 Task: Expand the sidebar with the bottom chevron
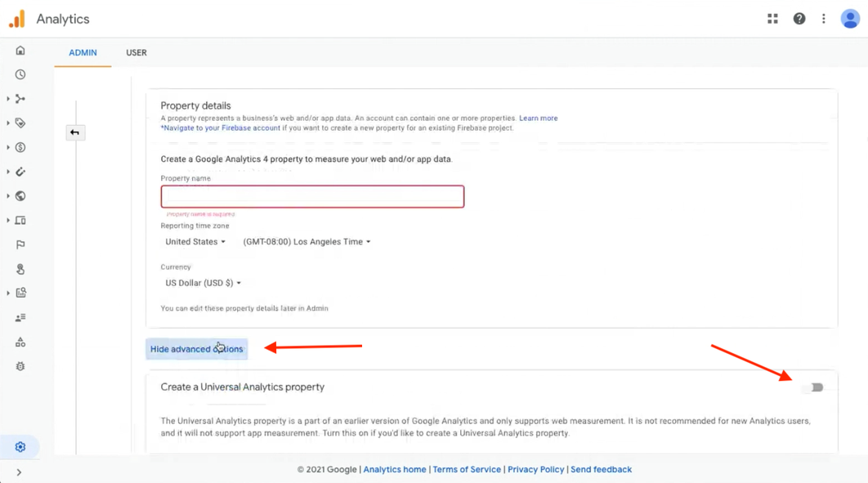[19, 472]
